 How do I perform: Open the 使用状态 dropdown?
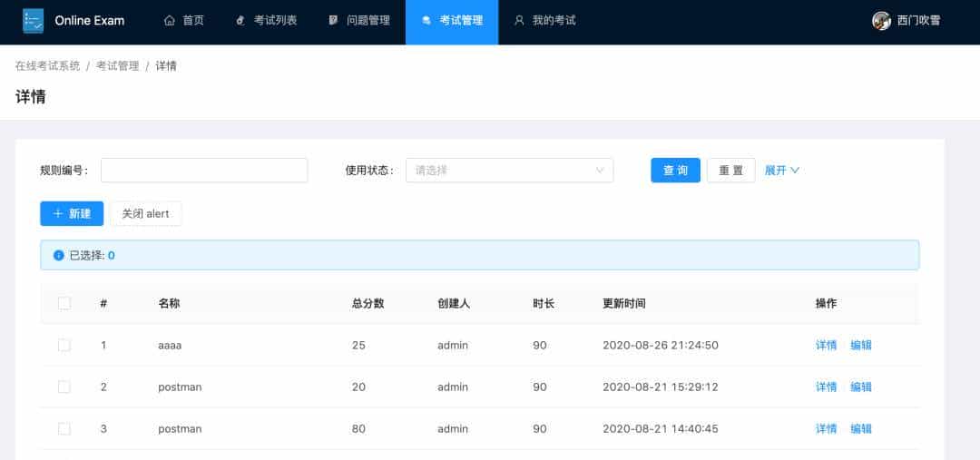click(x=509, y=170)
